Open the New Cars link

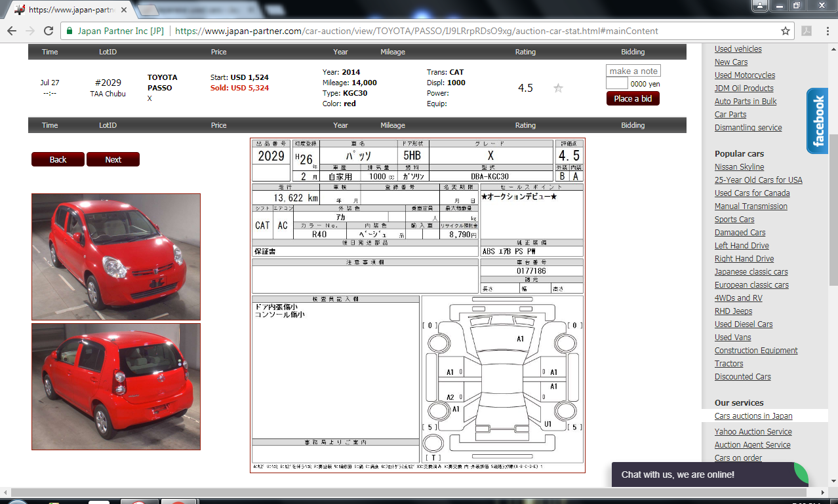coord(731,62)
